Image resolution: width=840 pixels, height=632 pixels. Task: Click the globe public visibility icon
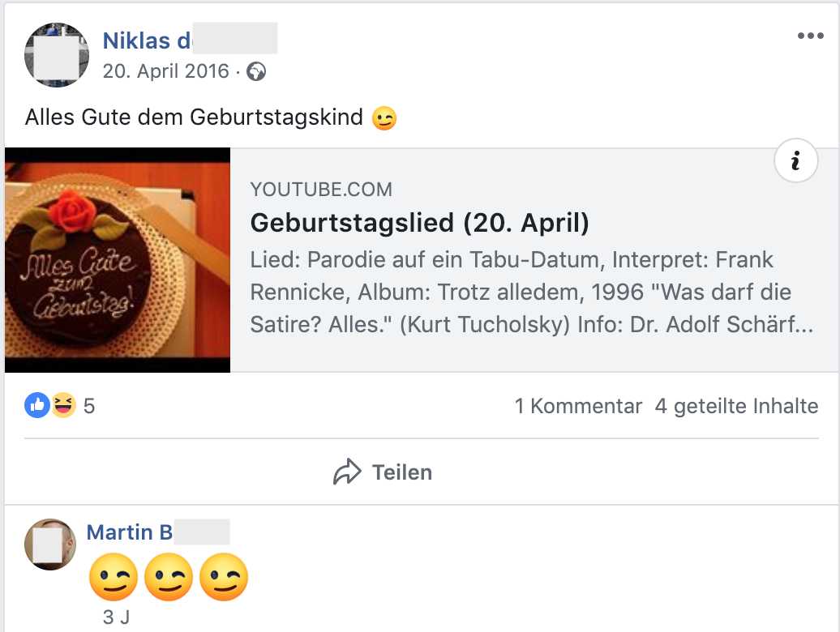coord(256,71)
